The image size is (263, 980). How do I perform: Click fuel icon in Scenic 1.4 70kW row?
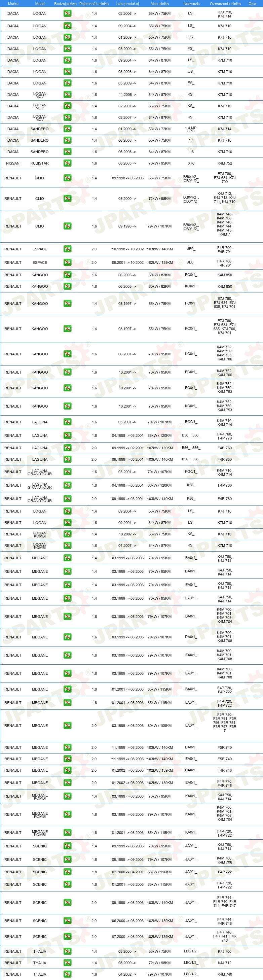pos(67,846)
